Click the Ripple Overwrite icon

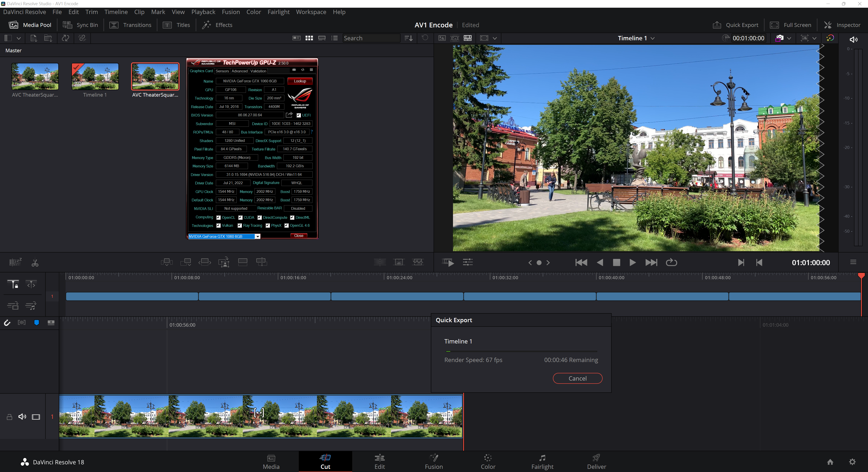coord(205,262)
